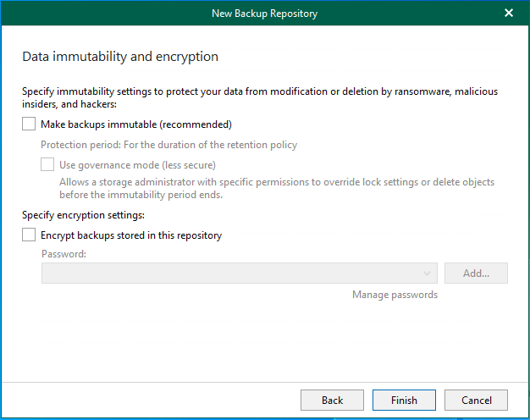The image size is (530, 420).
Task: Click the Data immutability and encryption heading
Action: 119,57
